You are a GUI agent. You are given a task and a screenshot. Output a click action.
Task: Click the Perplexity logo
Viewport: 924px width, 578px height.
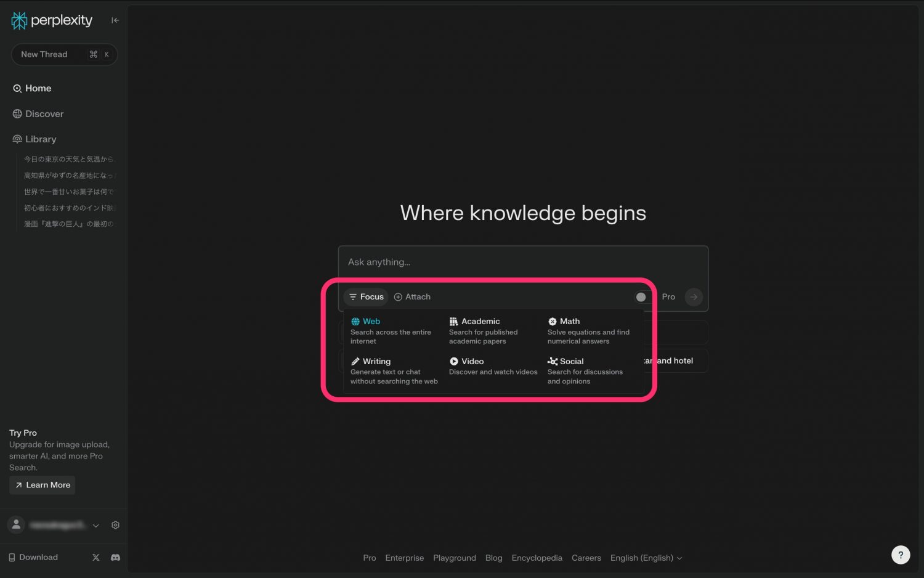click(x=52, y=20)
